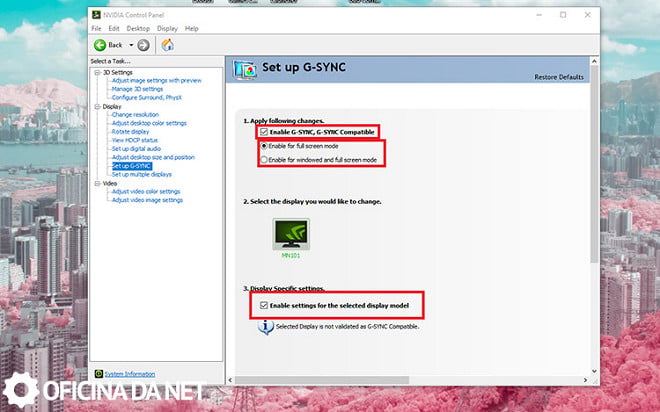
Task: Click the Forward arrow icon in toolbar
Action: pyautogui.click(x=144, y=45)
